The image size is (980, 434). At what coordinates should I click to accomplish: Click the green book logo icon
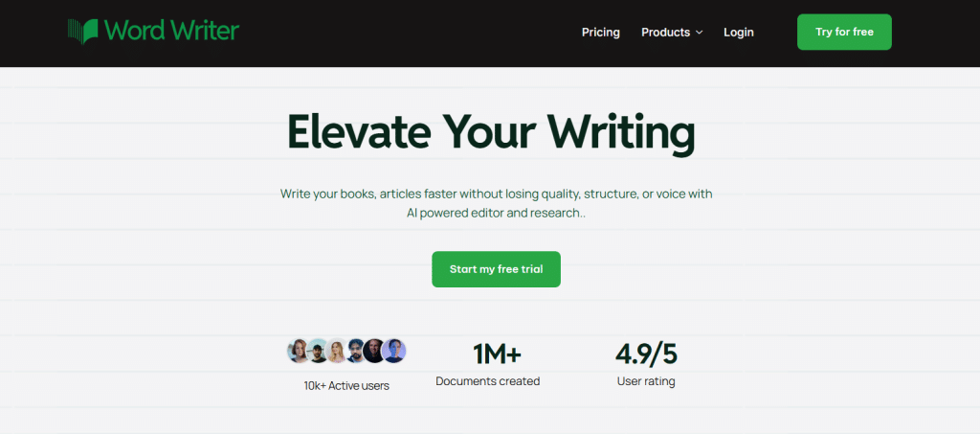click(83, 32)
